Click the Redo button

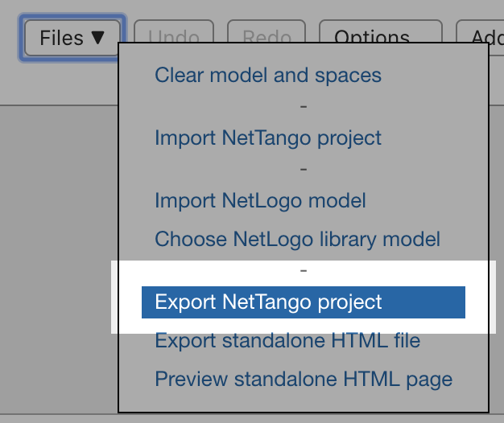click(x=266, y=31)
